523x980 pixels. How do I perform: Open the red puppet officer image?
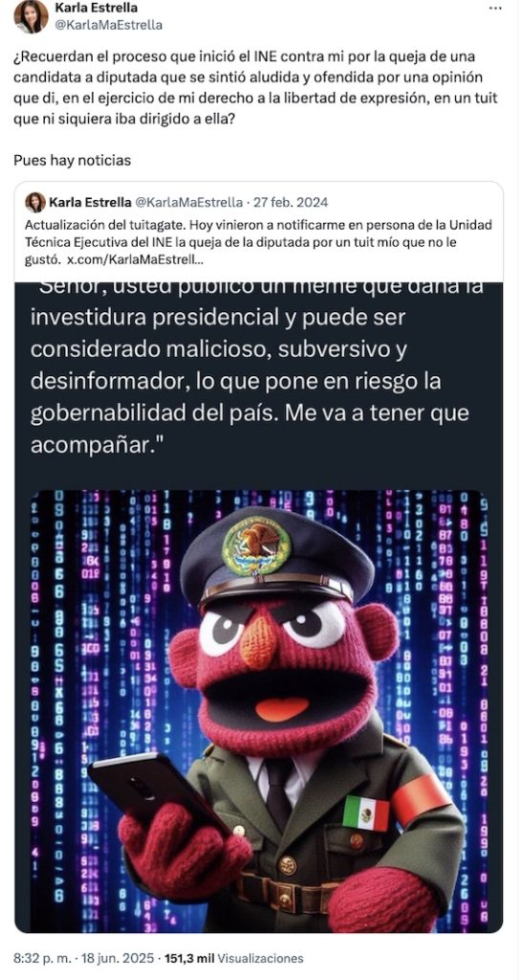tap(258, 711)
